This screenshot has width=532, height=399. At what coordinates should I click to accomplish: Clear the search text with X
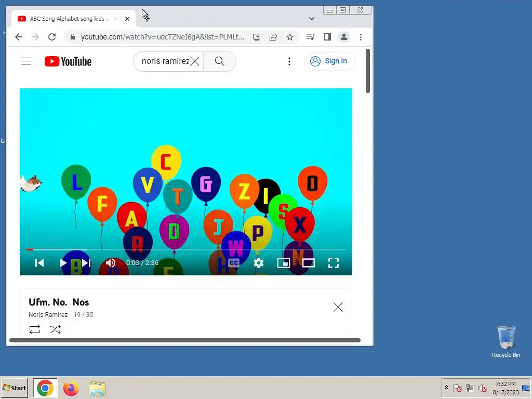(x=195, y=61)
